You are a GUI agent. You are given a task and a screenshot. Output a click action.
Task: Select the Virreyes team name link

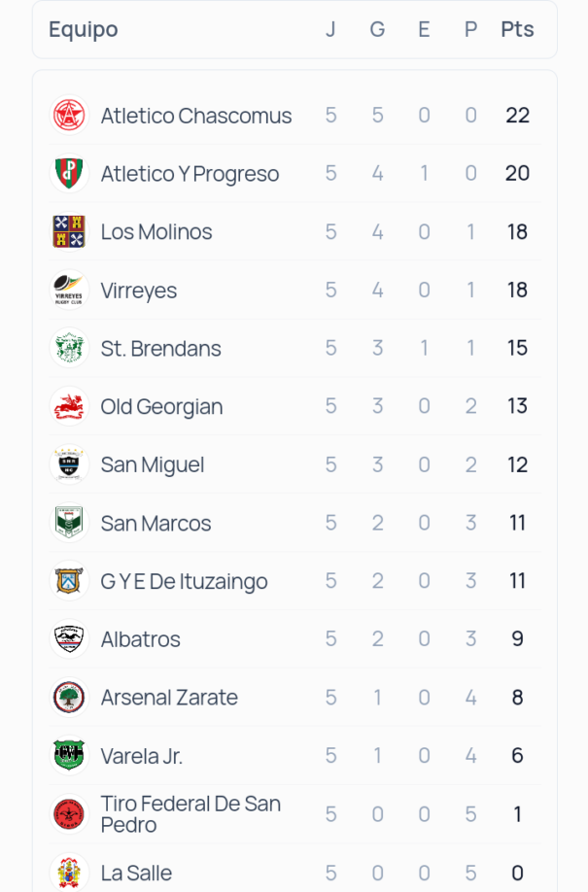point(139,291)
